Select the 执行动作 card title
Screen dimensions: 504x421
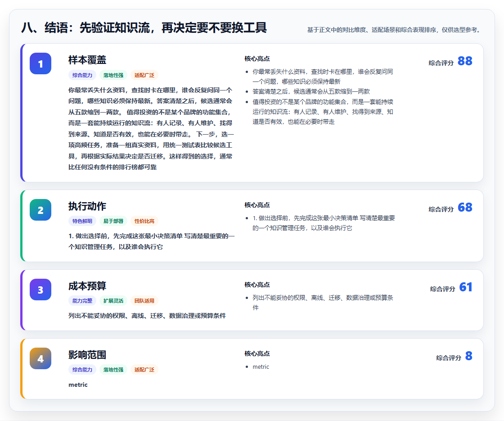[87, 206]
